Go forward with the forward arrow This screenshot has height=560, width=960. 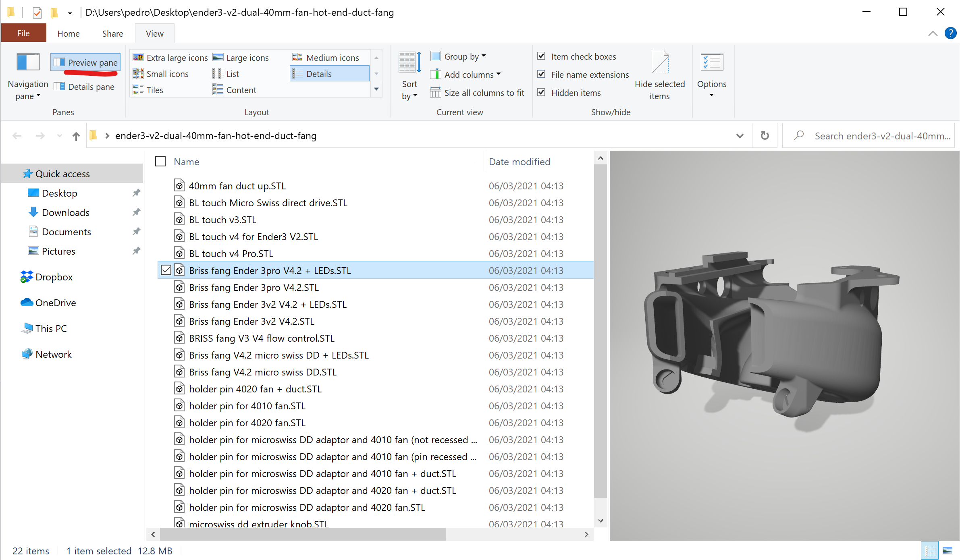(x=40, y=136)
